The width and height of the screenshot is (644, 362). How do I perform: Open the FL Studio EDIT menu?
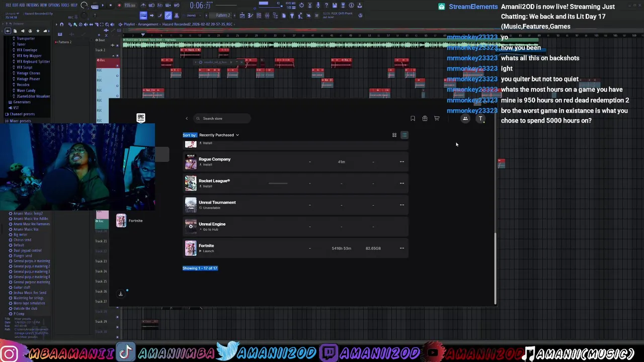[15, 5]
